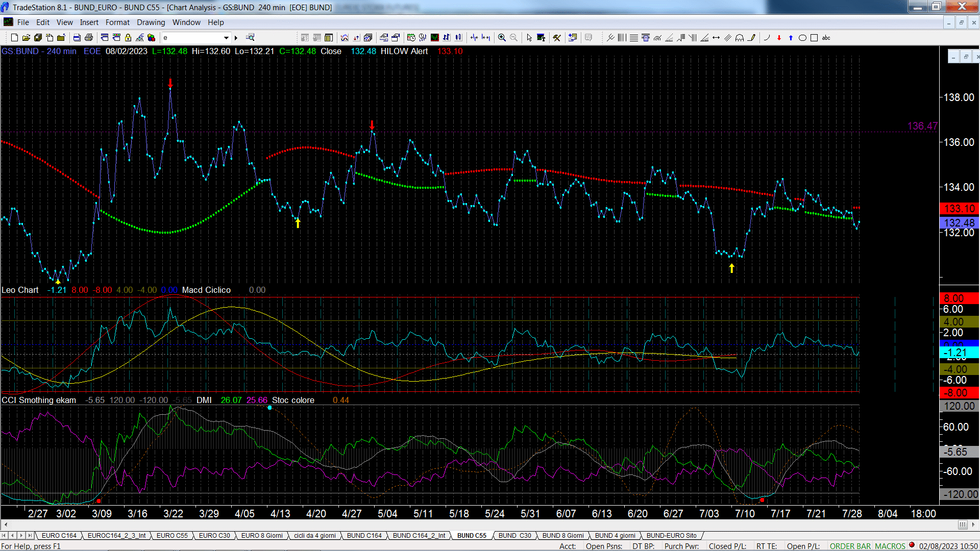Image resolution: width=980 pixels, height=551 pixels.
Task: Open the symbol entry dropdown arrow
Action: coord(226,38)
